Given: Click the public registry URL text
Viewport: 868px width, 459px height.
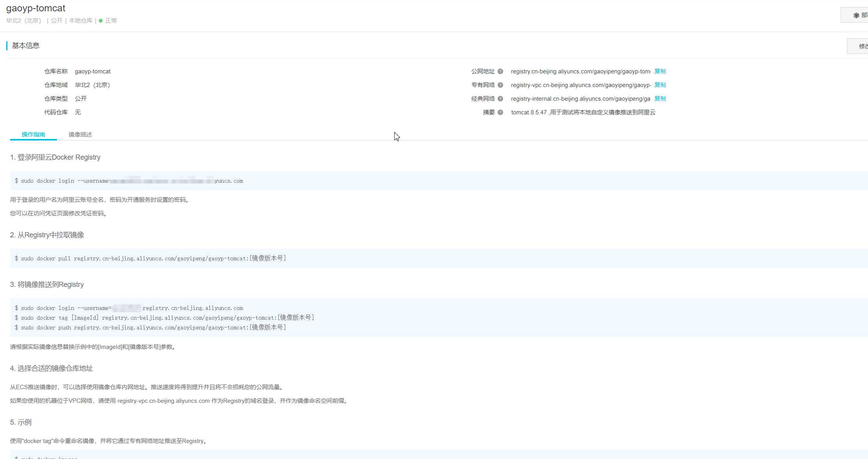Looking at the screenshot, I should [580, 71].
